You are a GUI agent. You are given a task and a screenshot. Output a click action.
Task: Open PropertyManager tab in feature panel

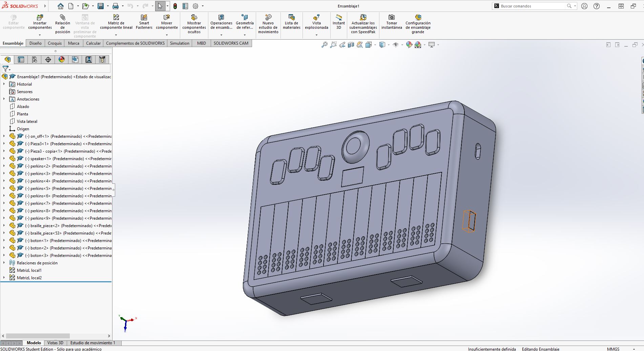pyautogui.click(x=21, y=60)
